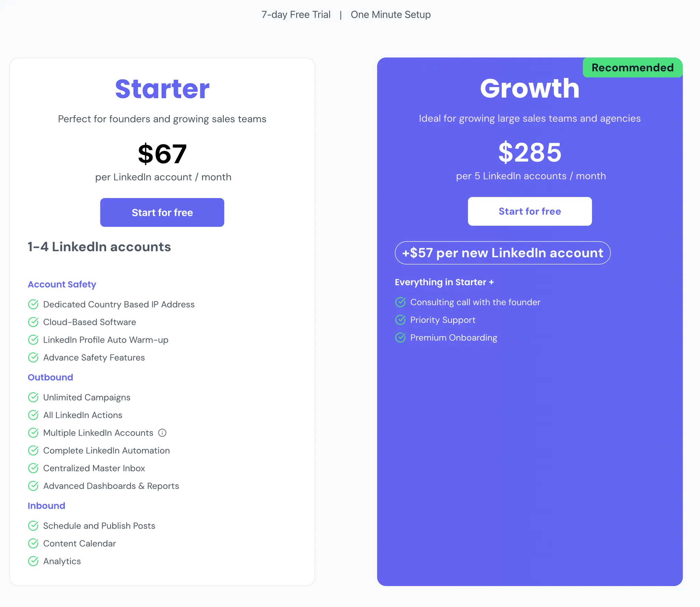Click check icon next to Premium Onboarding

coord(400,338)
